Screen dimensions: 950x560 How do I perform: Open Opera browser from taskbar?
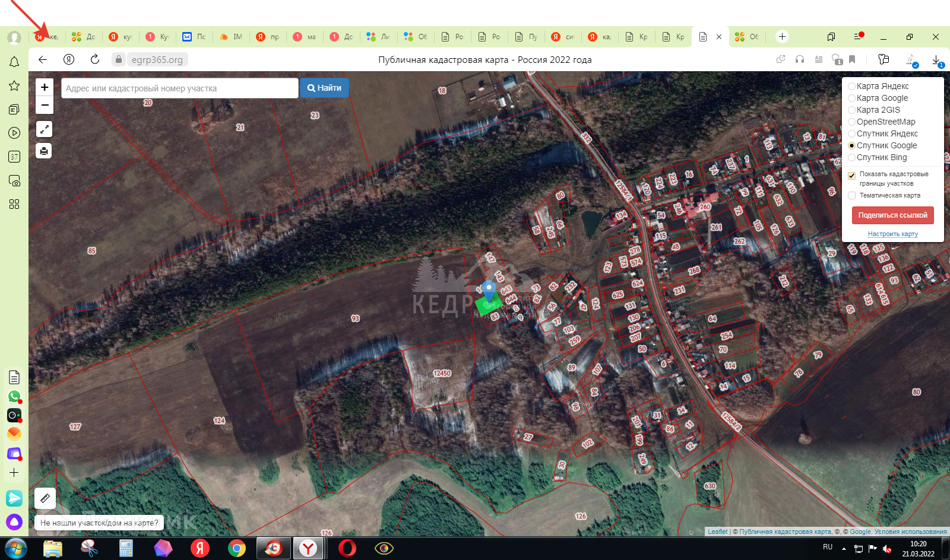(x=347, y=548)
